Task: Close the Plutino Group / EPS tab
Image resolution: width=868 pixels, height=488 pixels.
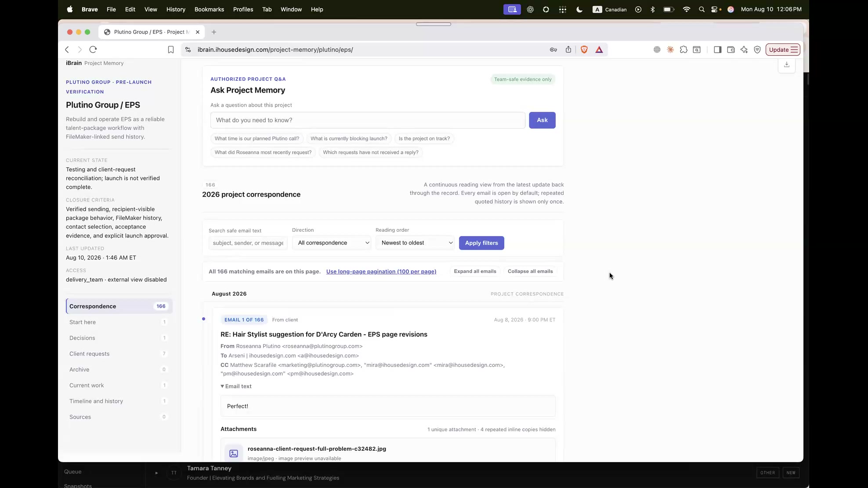Action: [198, 32]
